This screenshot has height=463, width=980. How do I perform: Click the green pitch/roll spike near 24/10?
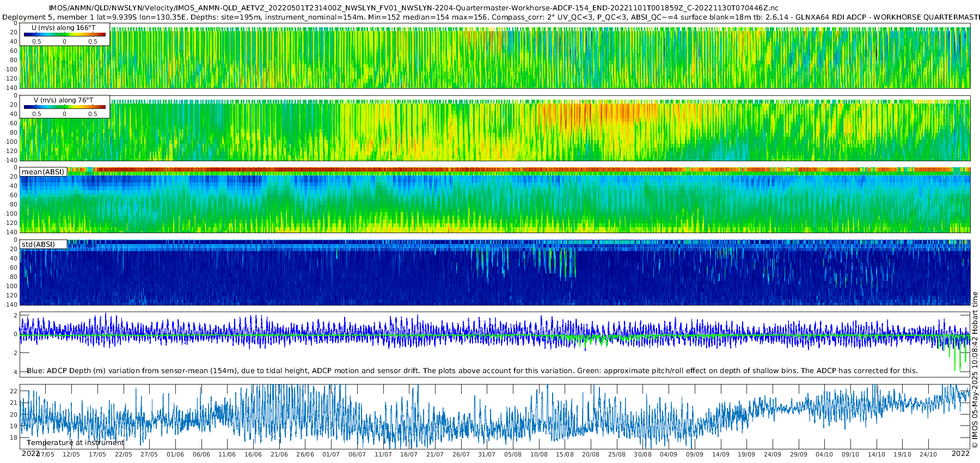click(x=955, y=357)
